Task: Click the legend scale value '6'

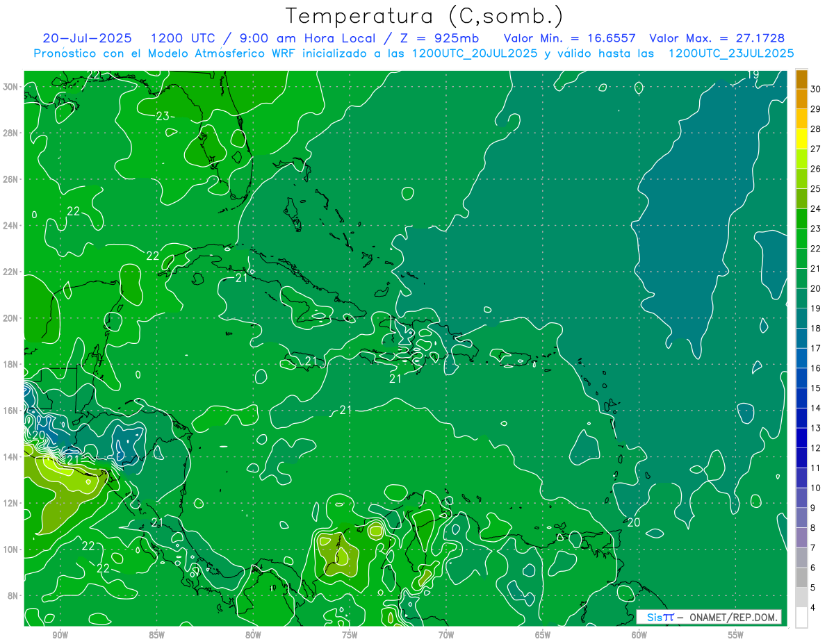Action: pos(813,568)
